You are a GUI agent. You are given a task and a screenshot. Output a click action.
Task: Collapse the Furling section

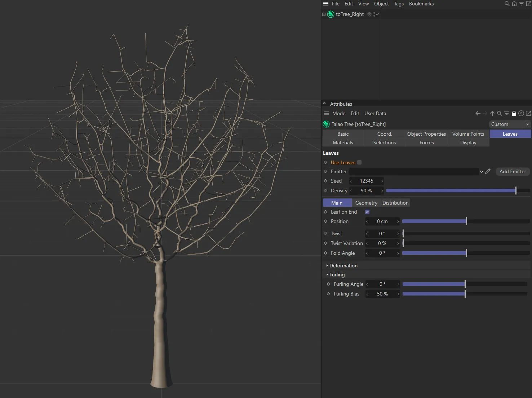pyautogui.click(x=327, y=275)
